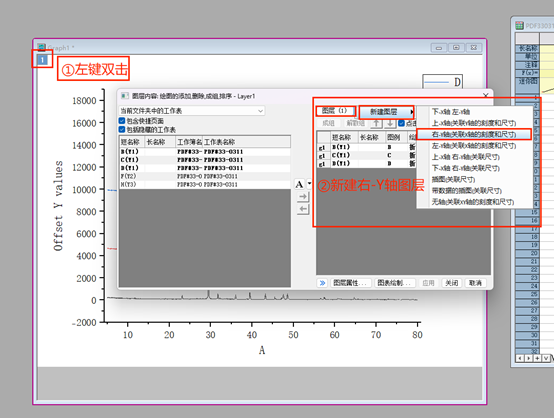Image resolution: width=554 pixels, height=418 pixels.
Task: Select the F(x)= row label in the worksheet
Action: click(x=528, y=73)
